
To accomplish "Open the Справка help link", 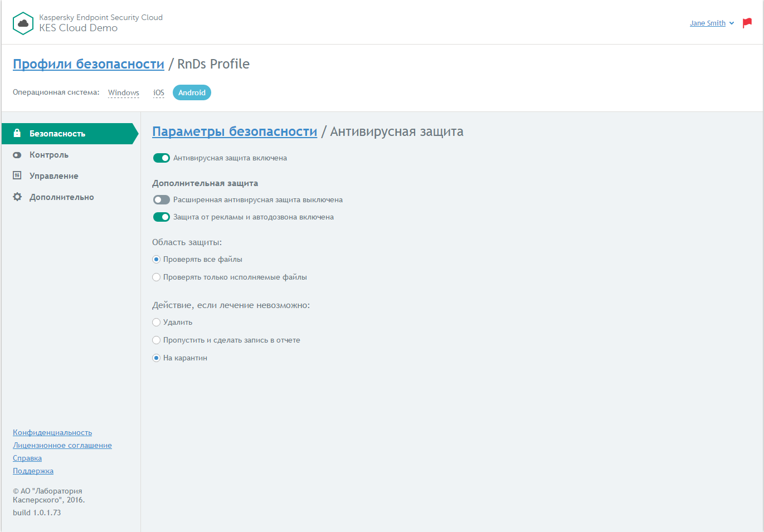I will (27, 458).
